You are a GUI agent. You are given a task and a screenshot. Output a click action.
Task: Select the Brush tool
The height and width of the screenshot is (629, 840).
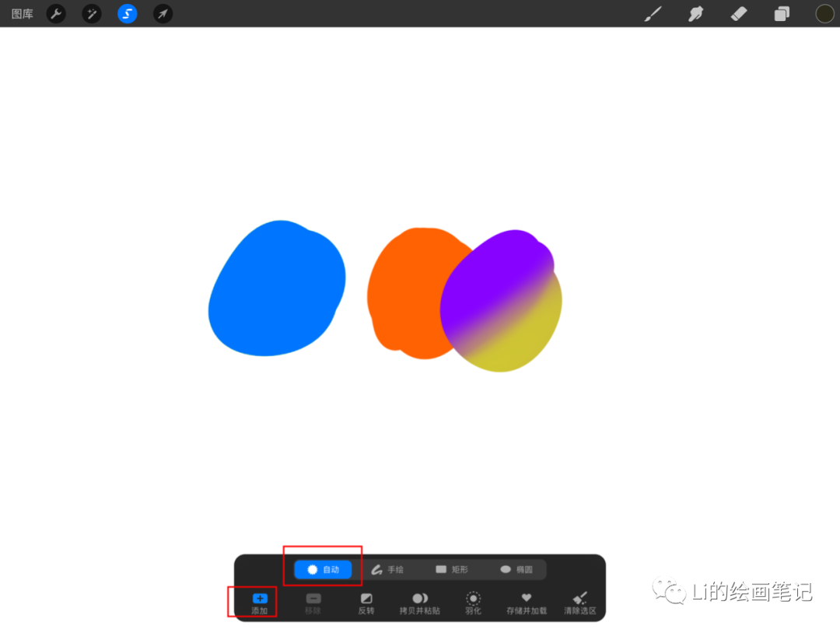click(653, 14)
